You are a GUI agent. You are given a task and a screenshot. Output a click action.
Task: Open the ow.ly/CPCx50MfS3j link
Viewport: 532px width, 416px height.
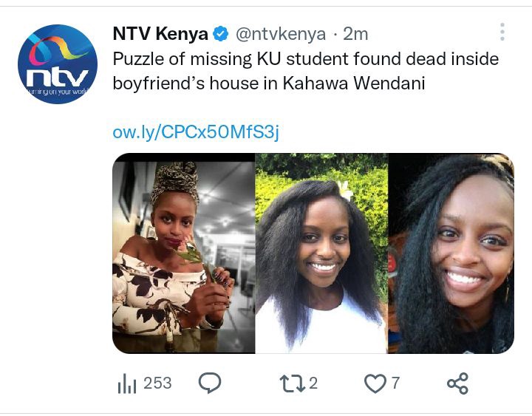[x=196, y=132]
